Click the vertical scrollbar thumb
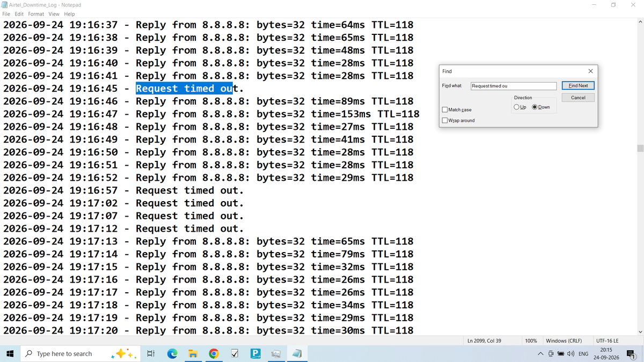 point(640,149)
